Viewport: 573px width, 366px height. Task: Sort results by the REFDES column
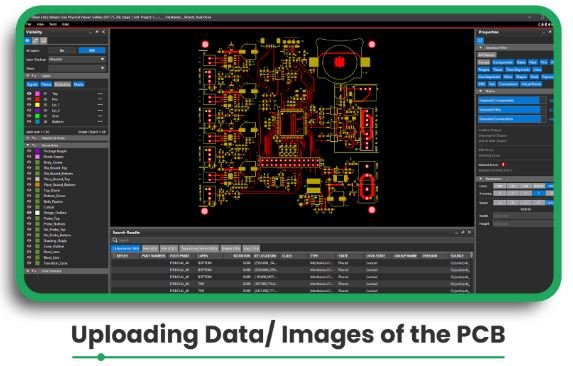pos(122,256)
